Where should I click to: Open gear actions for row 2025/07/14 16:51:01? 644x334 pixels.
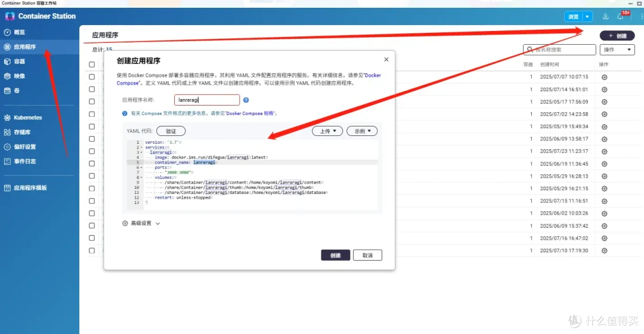605,89
